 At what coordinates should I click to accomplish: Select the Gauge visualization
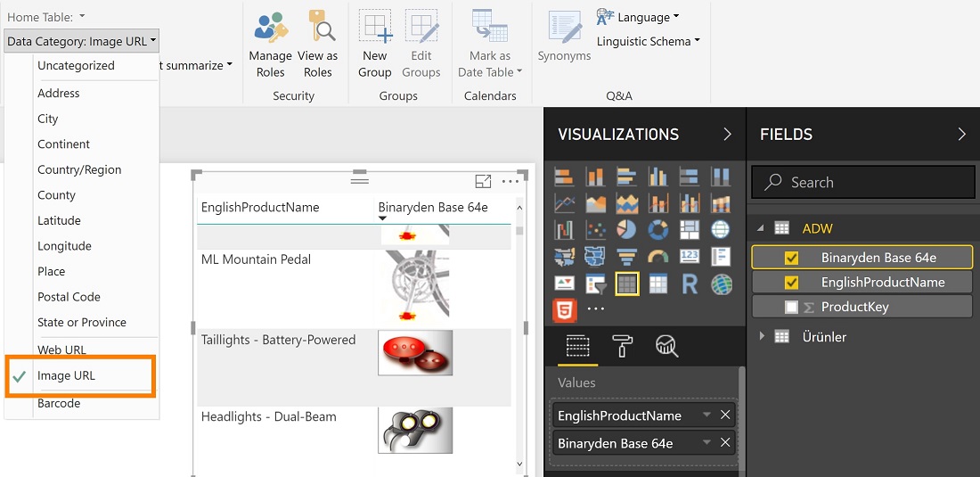pyautogui.click(x=658, y=256)
